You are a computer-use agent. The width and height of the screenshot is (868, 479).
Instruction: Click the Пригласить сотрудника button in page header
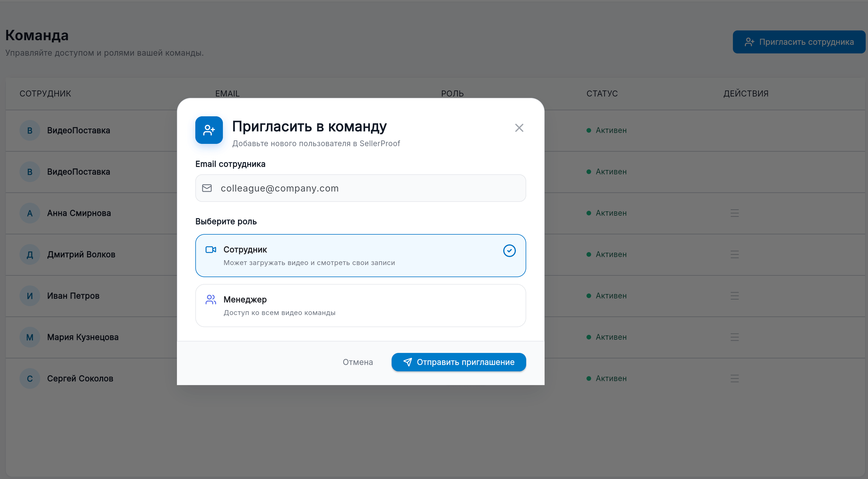pyautogui.click(x=799, y=42)
